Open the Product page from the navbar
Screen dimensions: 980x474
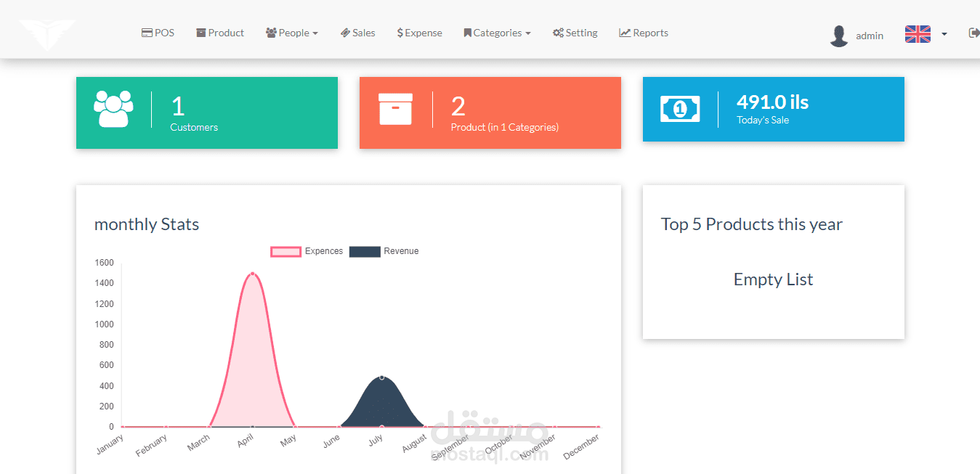point(220,33)
